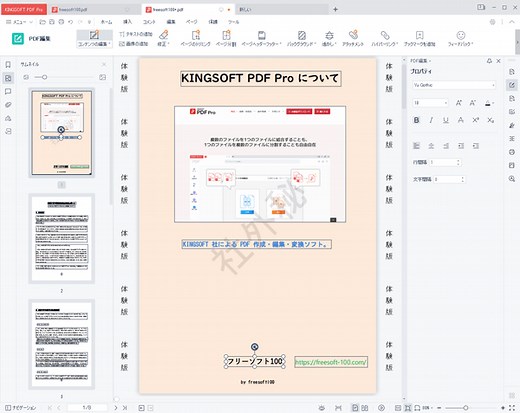This screenshot has height=413, width=520.
Task: Close the サムネイル thumbnails panel
Action: 104,64
